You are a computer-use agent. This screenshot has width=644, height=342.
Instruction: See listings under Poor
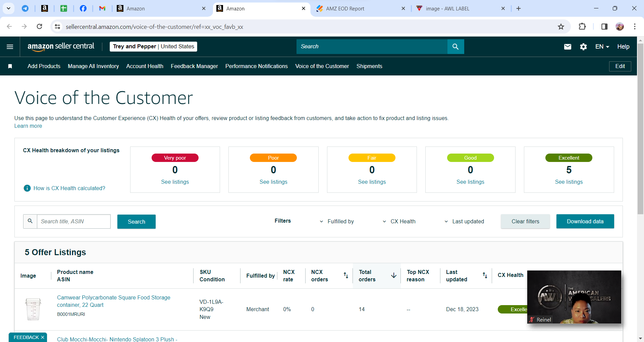pos(273,182)
